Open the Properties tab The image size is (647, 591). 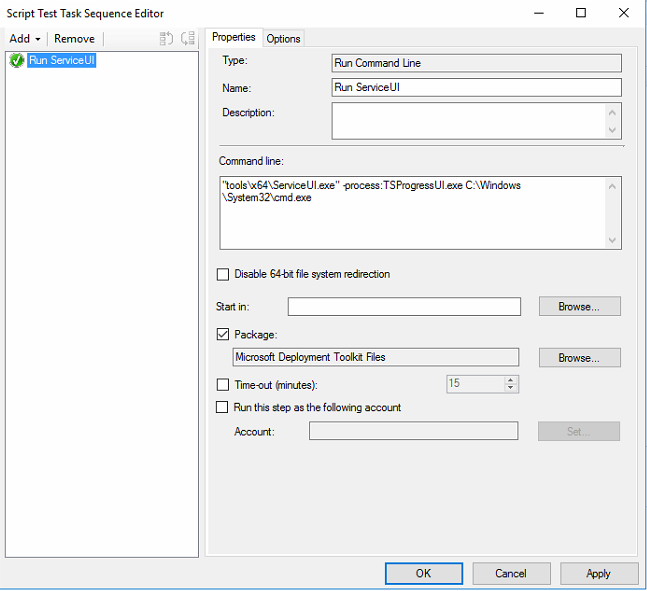pyautogui.click(x=234, y=37)
